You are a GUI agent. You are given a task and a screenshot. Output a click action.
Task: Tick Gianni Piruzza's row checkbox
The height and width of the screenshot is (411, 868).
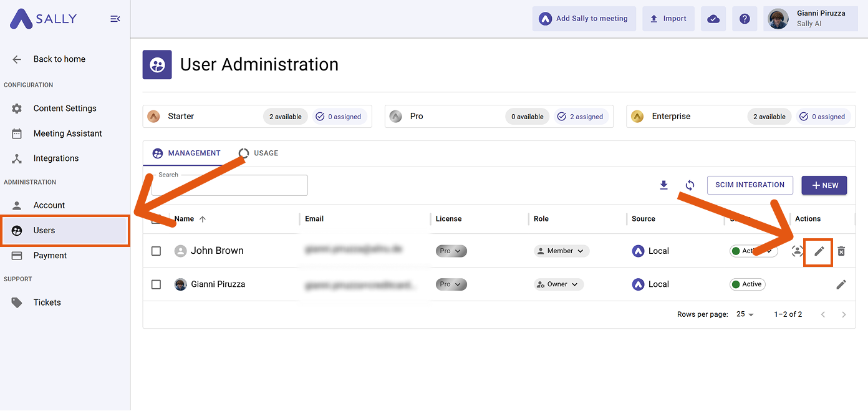157,284
